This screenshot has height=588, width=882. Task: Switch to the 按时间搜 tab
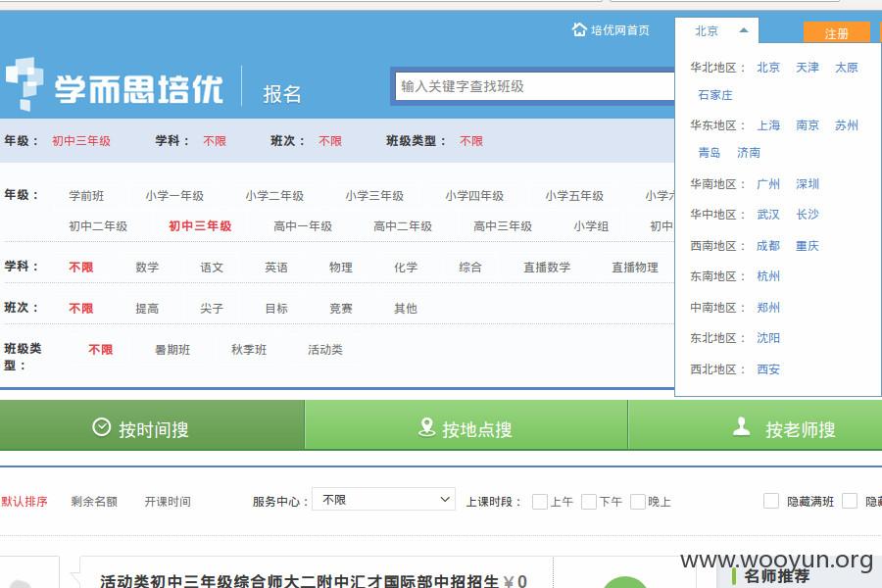[x=152, y=426]
